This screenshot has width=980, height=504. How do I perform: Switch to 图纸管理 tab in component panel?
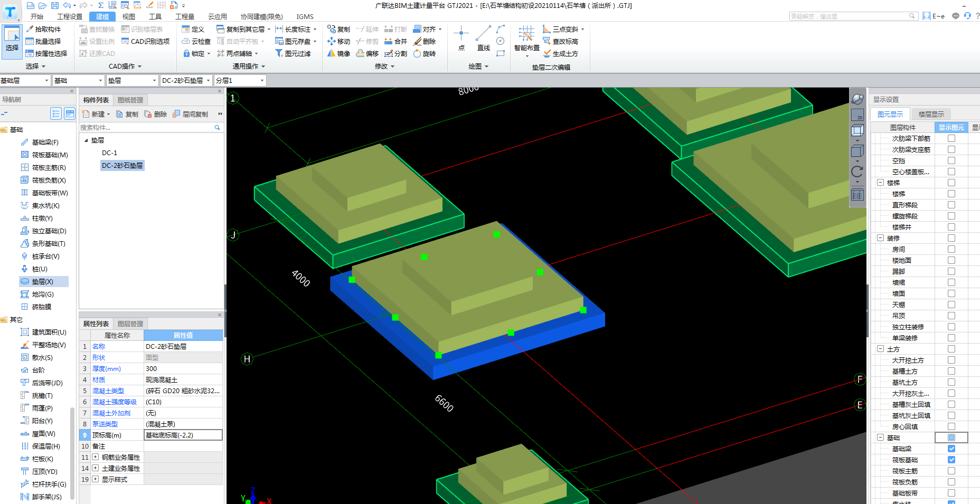[x=130, y=100]
